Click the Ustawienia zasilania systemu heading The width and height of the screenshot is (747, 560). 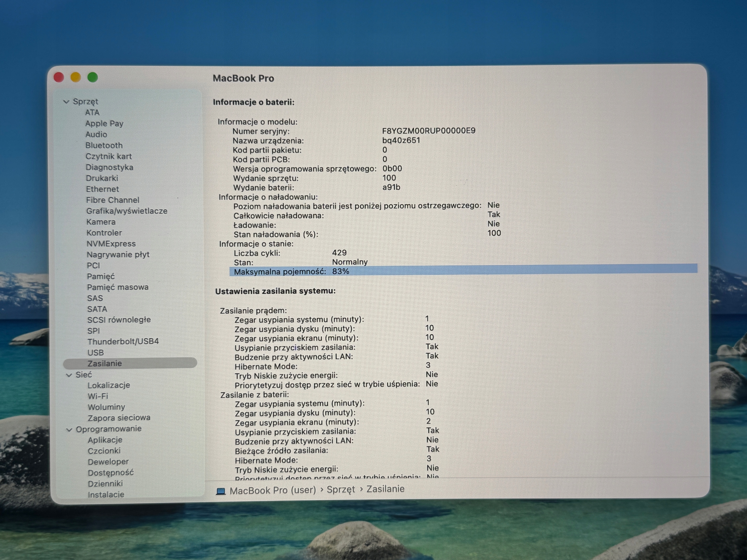(x=275, y=291)
